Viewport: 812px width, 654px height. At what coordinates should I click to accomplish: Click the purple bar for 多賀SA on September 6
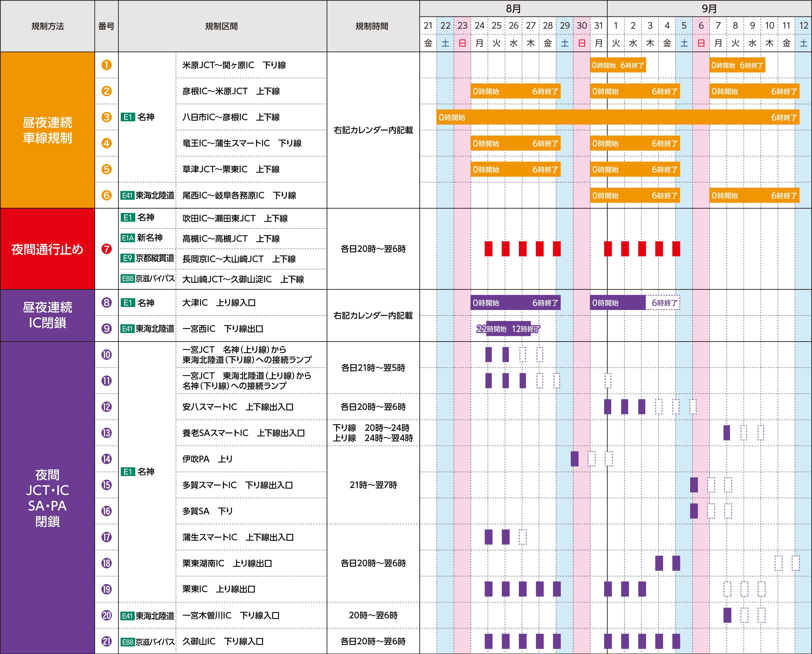pos(694,511)
